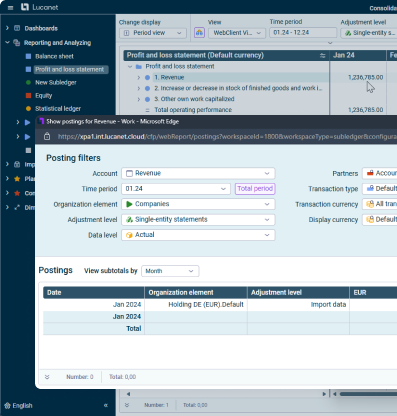Open the WebClient View dropdown

pyautogui.click(x=237, y=33)
